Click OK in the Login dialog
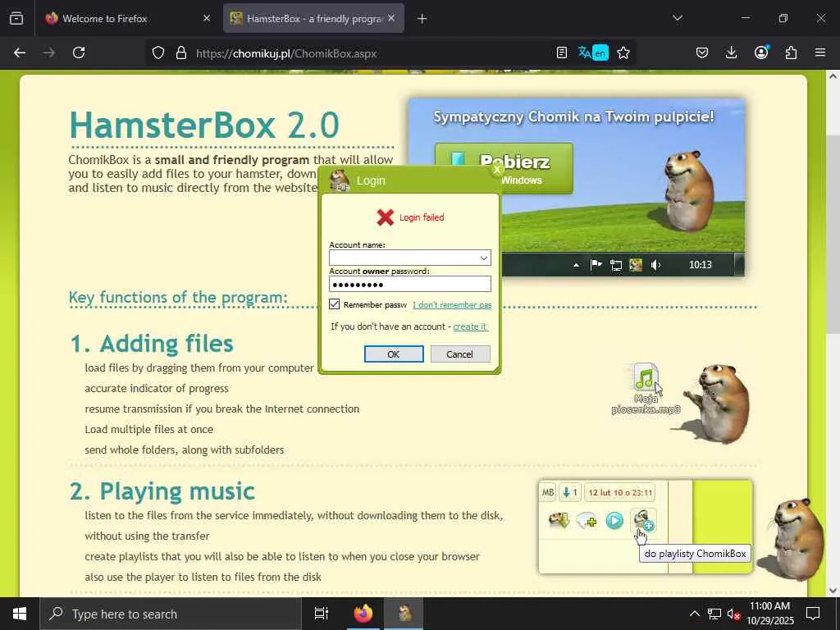840x630 pixels. coord(394,354)
